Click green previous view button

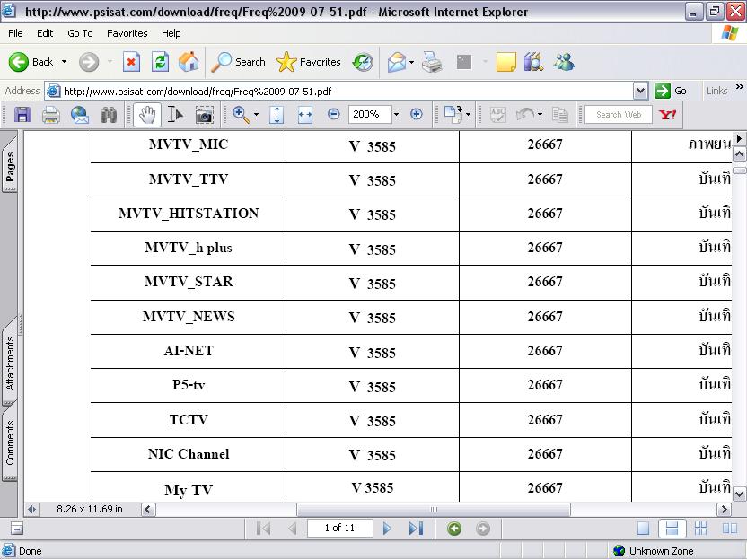pyautogui.click(x=454, y=529)
